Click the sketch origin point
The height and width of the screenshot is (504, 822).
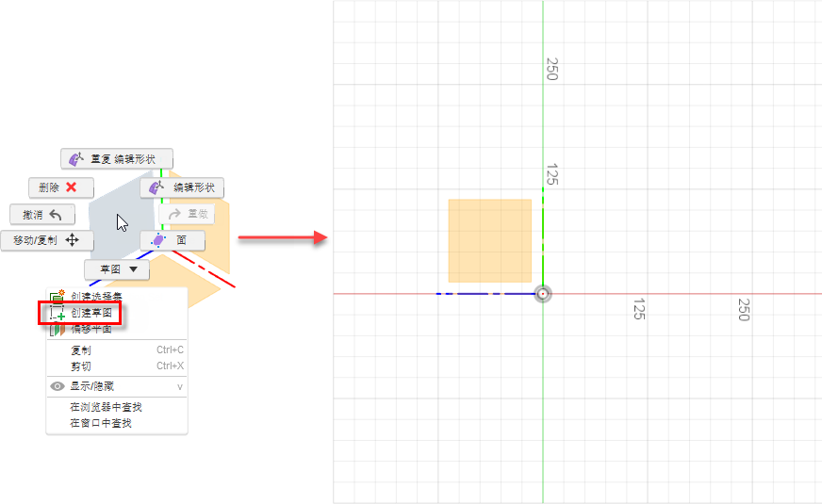[x=543, y=294]
